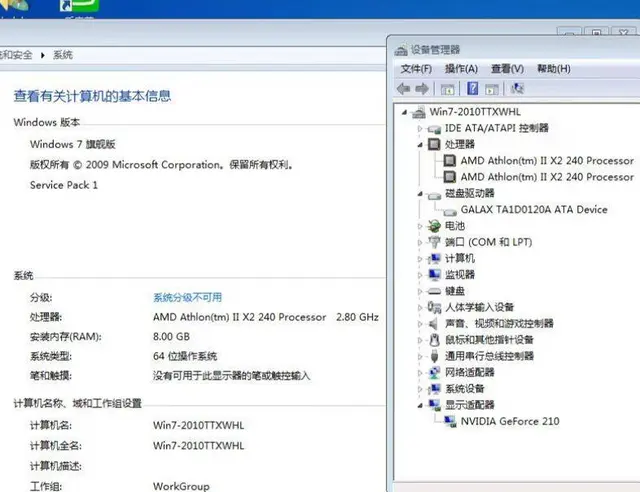The image size is (640, 492).
Task: Click the computer icon beside Win7-2010TTXWHL root
Action: (x=419, y=112)
